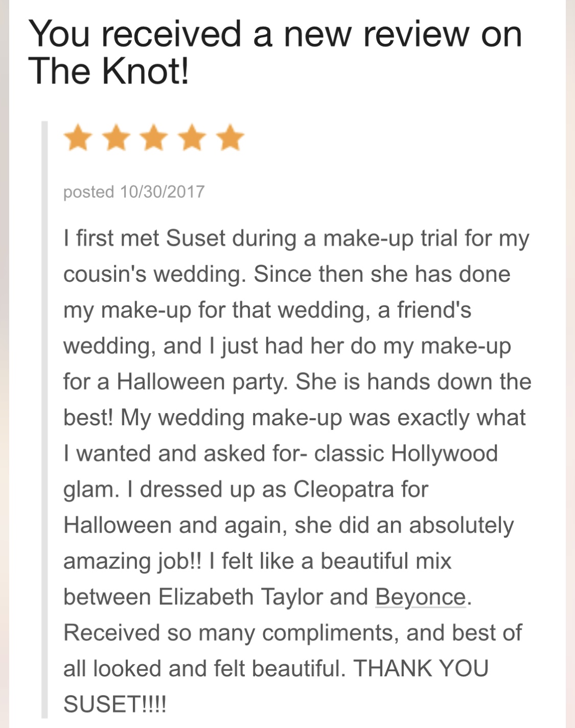Click the third orange rating star
Screen dimensions: 575x728
pos(154,138)
